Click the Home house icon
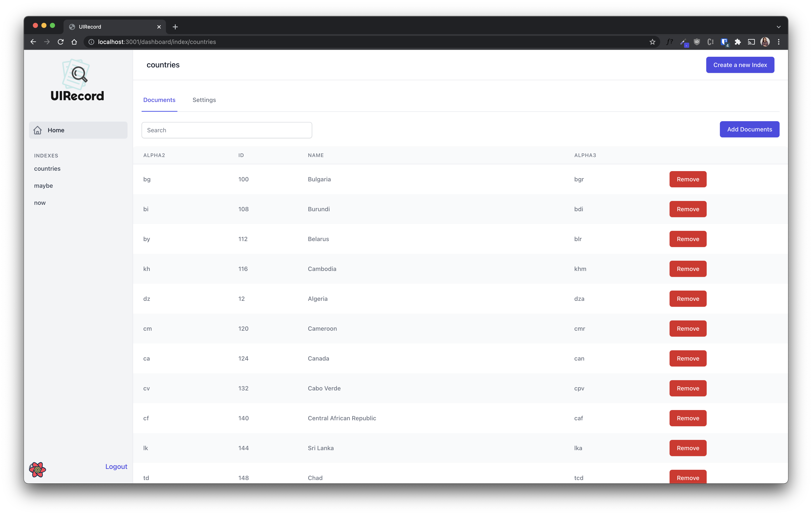 (x=38, y=130)
